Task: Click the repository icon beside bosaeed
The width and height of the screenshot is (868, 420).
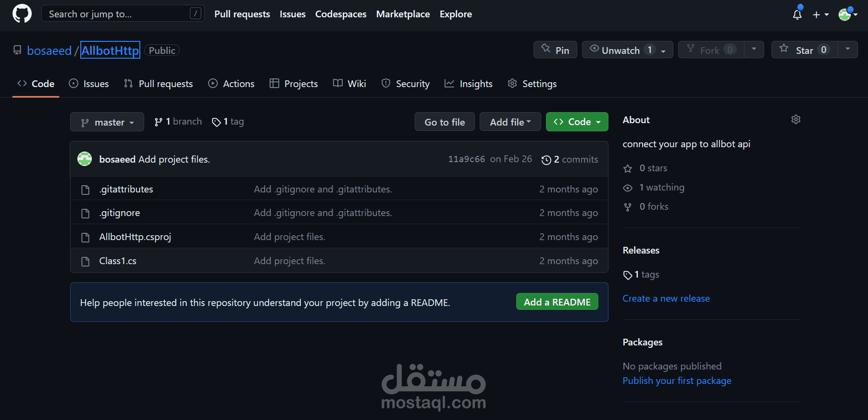Action: (17, 50)
